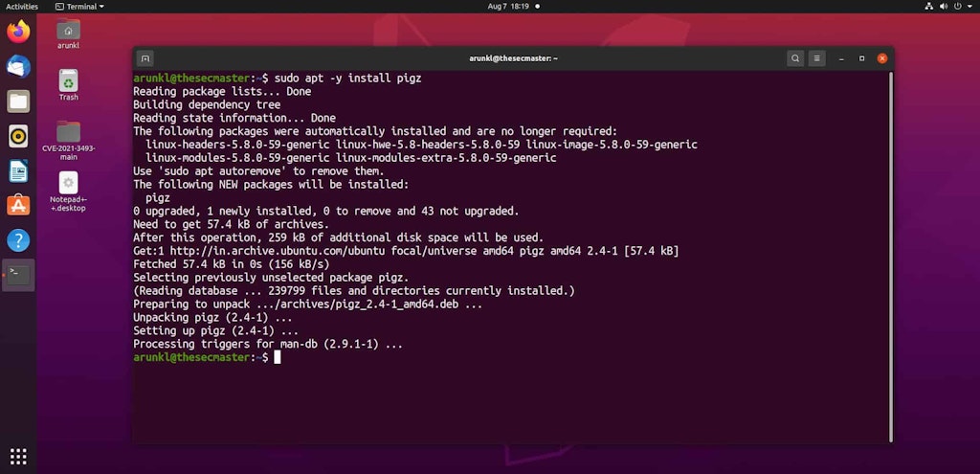Open Ubuntu Software from the dock
Viewport: 980px width, 474px height.
click(x=18, y=205)
